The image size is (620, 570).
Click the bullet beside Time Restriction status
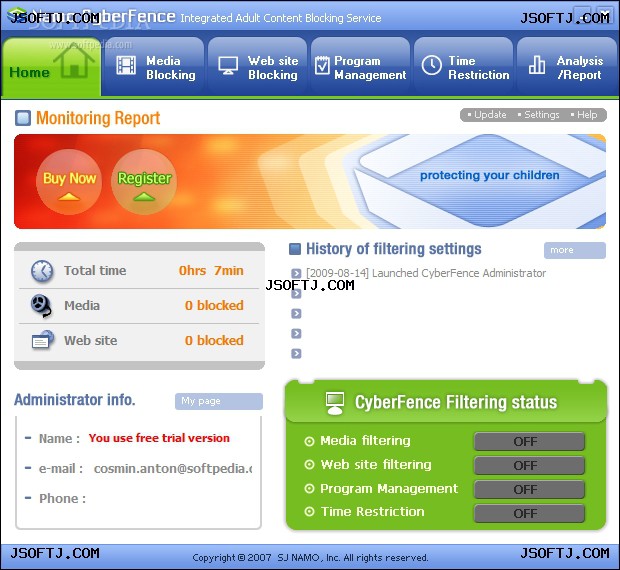point(309,512)
